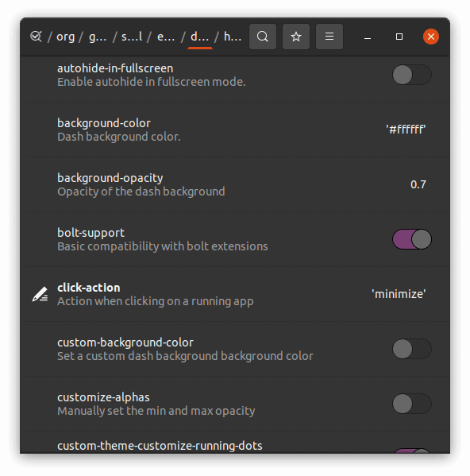The image size is (470, 476).
Task: Click the edit pencil icon beside click-action
Action: click(x=40, y=294)
